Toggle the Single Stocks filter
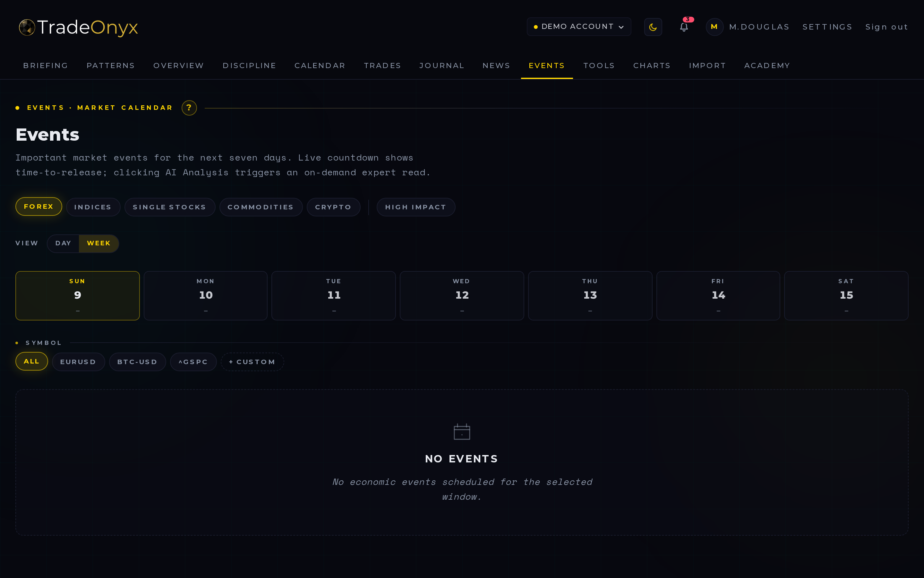The width and height of the screenshot is (924, 578). (x=169, y=207)
